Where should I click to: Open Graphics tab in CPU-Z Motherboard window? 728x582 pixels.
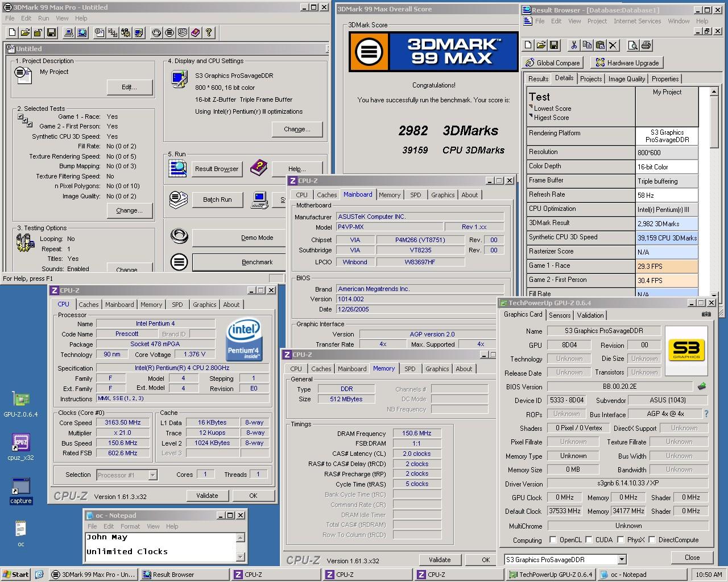(x=442, y=195)
